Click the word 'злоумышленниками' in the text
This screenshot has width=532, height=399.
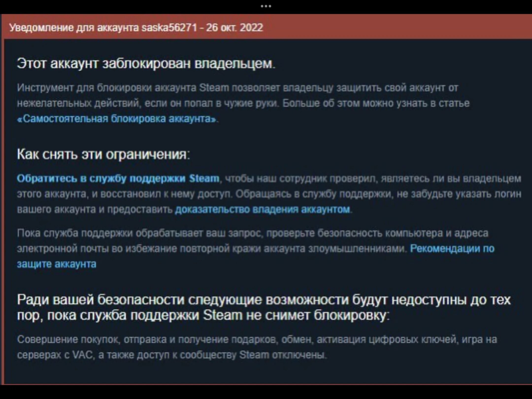[357, 249]
